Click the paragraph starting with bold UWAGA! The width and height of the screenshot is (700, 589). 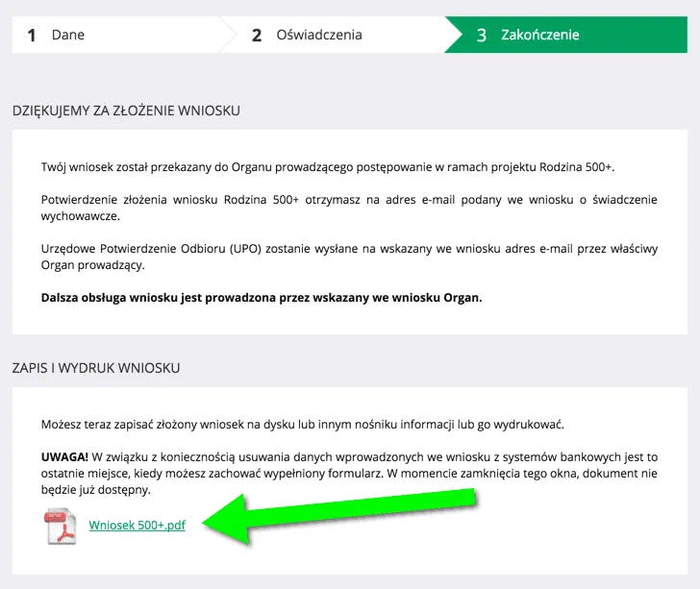[x=349, y=474]
